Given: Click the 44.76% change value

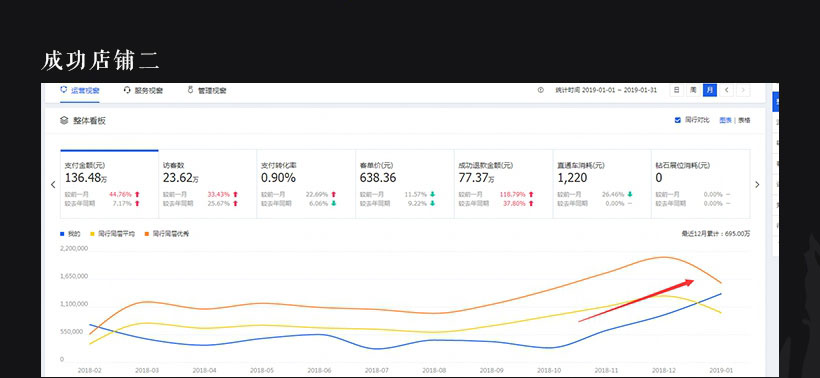Looking at the screenshot, I should [120, 194].
